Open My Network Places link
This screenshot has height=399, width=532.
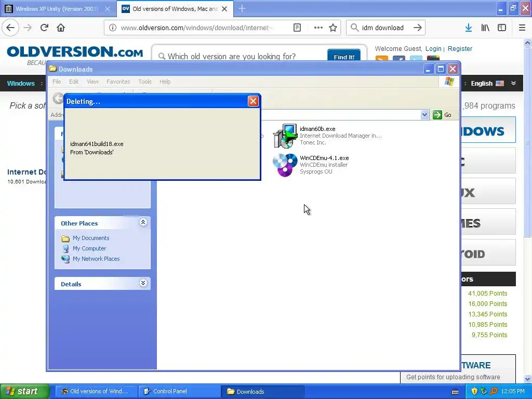point(96,259)
